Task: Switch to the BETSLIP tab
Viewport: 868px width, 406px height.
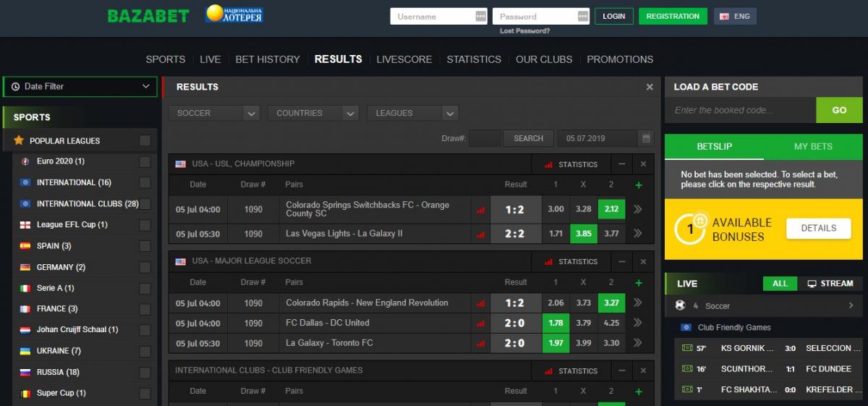Action: tap(715, 146)
